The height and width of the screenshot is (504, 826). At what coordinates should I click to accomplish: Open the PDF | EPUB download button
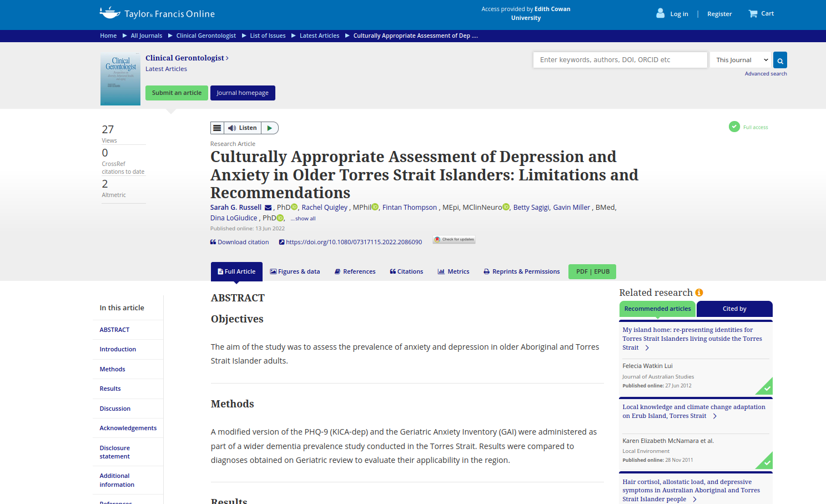(592, 271)
